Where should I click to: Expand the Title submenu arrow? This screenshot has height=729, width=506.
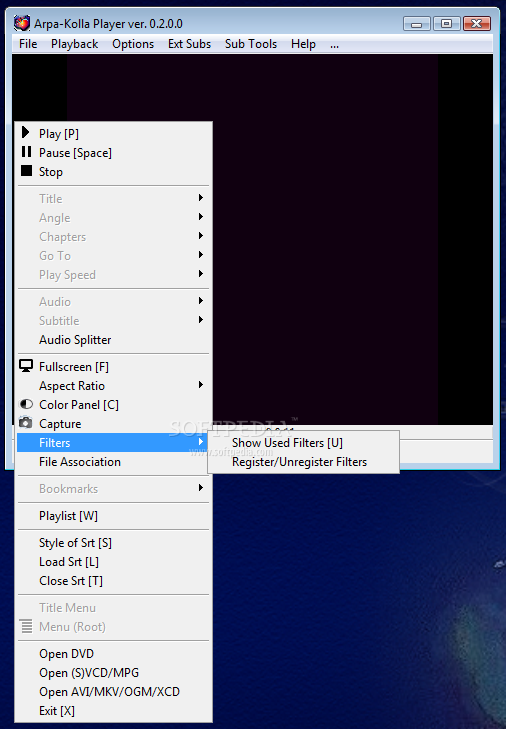pyautogui.click(x=201, y=198)
